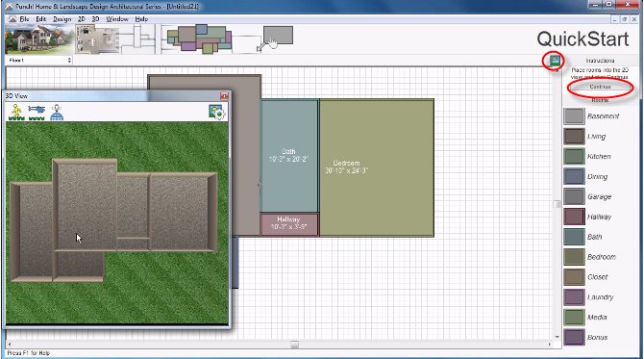The width and height of the screenshot is (644, 359).
Task: Toggle the 3D view button beside Instructions
Action: point(555,61)
